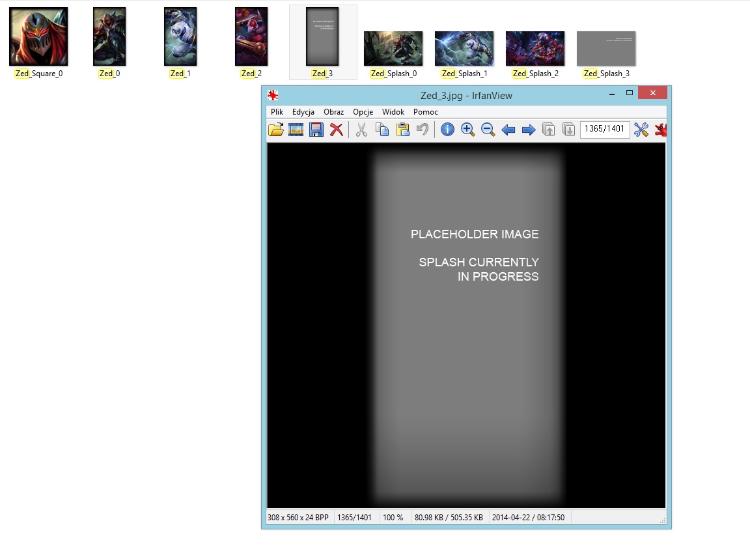Go to previous image with left arrow
This screenshot has height=560, width=750.
click(508, 130)
